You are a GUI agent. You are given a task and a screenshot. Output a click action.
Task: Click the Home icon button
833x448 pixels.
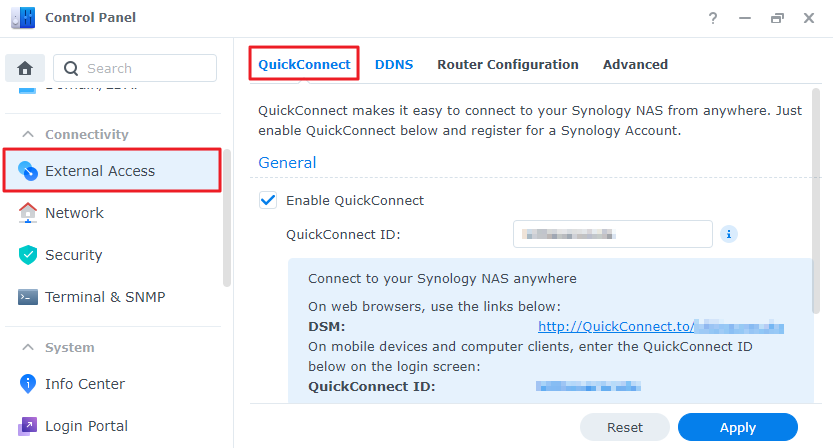pos(25,68)
